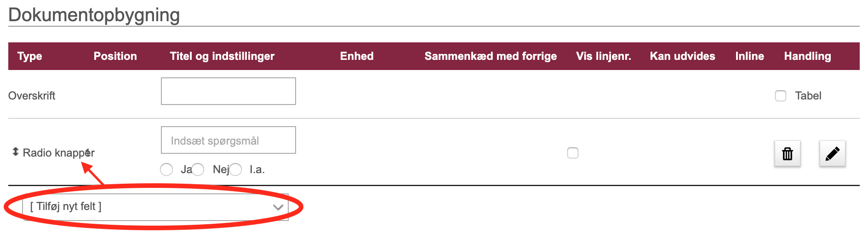Grab the reorder arrows beside Radio knapper

[x=15, y=152]
